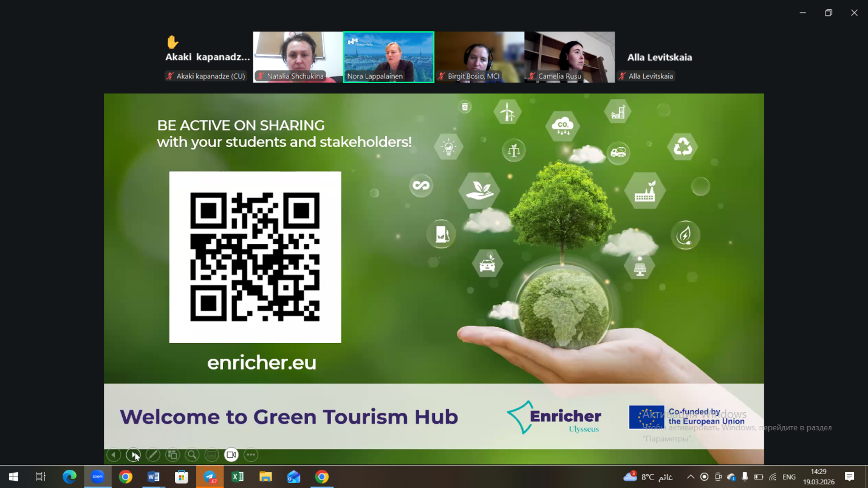The width and height of the screenshot is (868, 488).
Task: Go to the previous slide arrow
Action: 114,455
